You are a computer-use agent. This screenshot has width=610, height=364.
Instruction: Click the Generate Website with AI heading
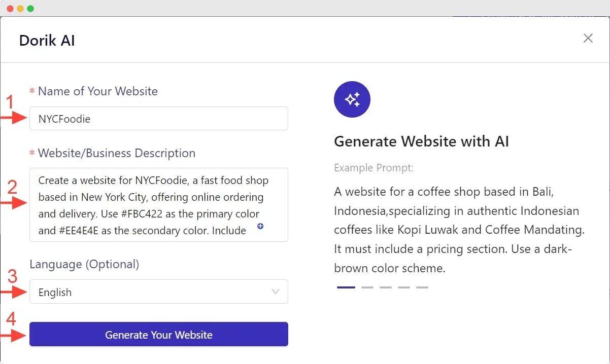point(421,141)
